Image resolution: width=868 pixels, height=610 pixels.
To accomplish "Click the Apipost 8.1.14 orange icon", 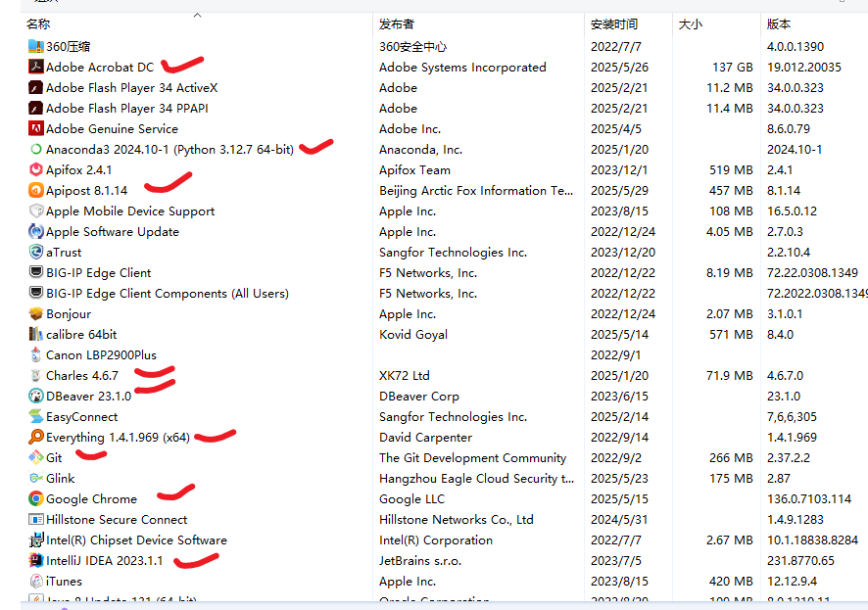I will (x=36, y=190).
